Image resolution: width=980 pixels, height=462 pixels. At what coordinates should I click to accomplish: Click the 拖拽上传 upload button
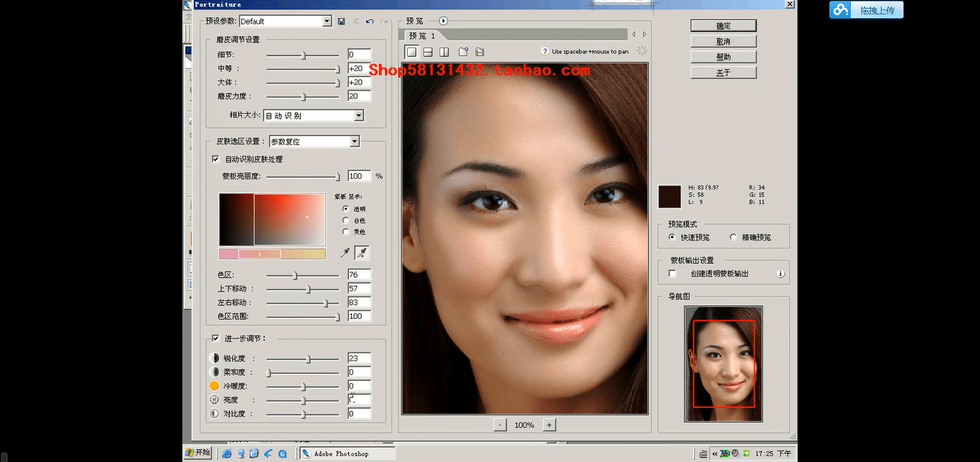coord(867,10)
